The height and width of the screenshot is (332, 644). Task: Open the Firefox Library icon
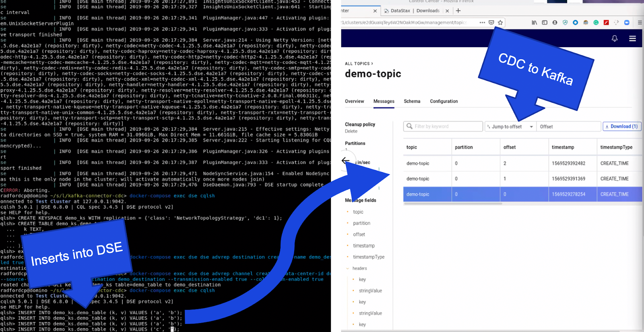click(x=535, y=23)
